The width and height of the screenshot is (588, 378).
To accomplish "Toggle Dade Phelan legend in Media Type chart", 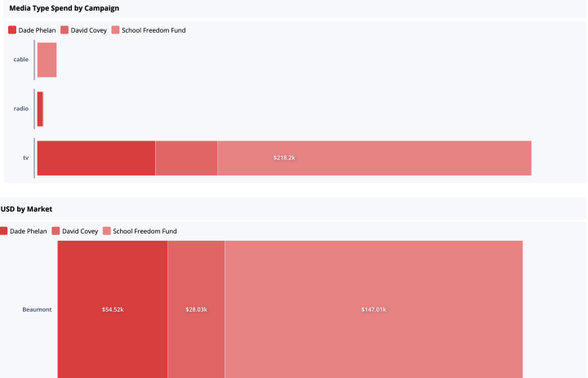I will click(32, 30).
